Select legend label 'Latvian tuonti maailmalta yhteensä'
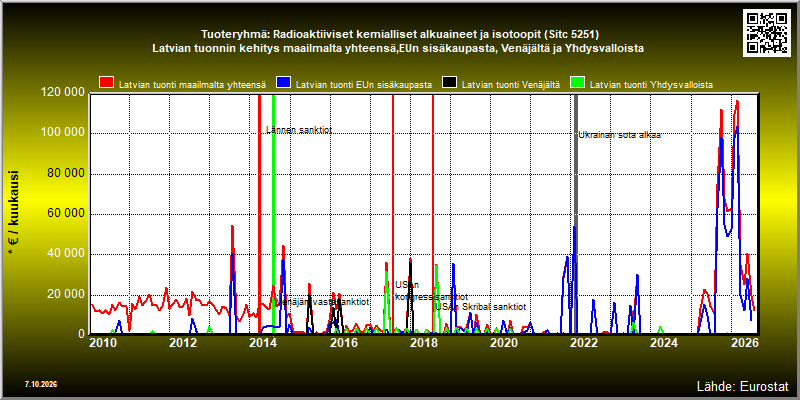The width and height of the screenshot is (800, 400). tap(192, 85)
